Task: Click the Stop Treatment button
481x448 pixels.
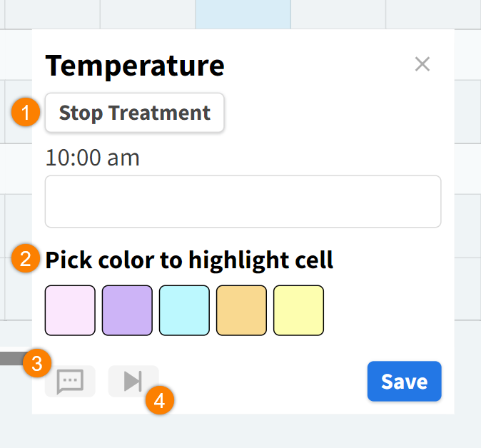Action: [135, 113]
